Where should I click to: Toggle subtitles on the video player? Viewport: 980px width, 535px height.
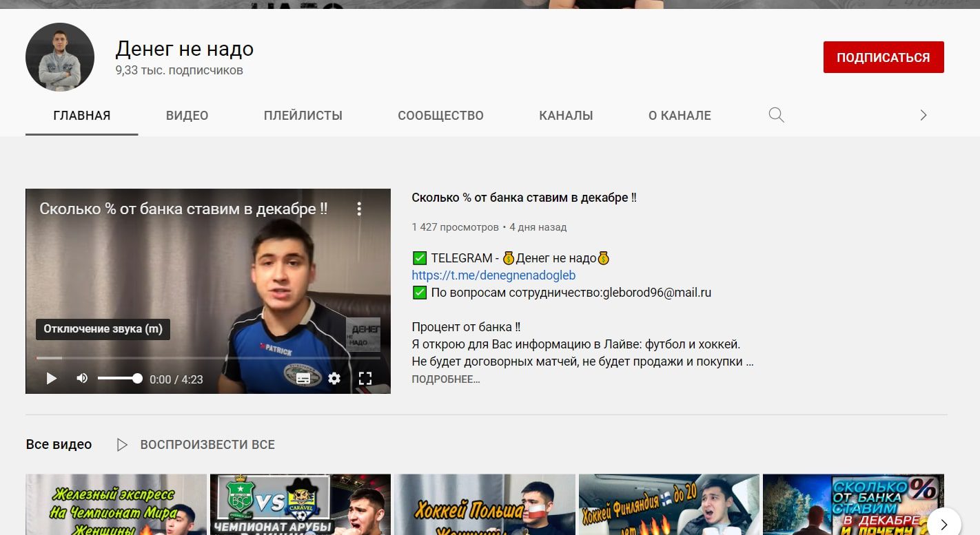pyautogui.click(x=303, y=378)
